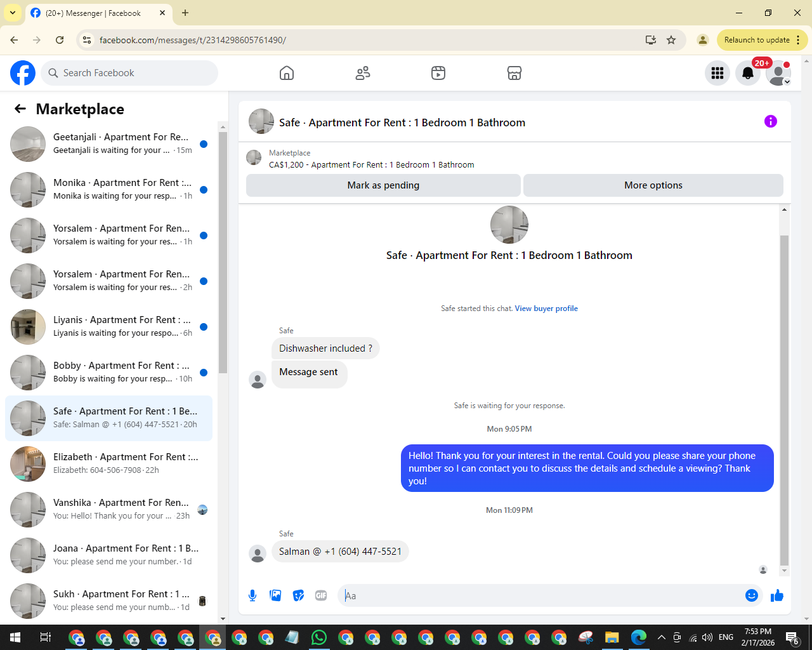This screenshot has width=812, height=650.
Task: Close the Messenger tab
Action: [162, 13]
